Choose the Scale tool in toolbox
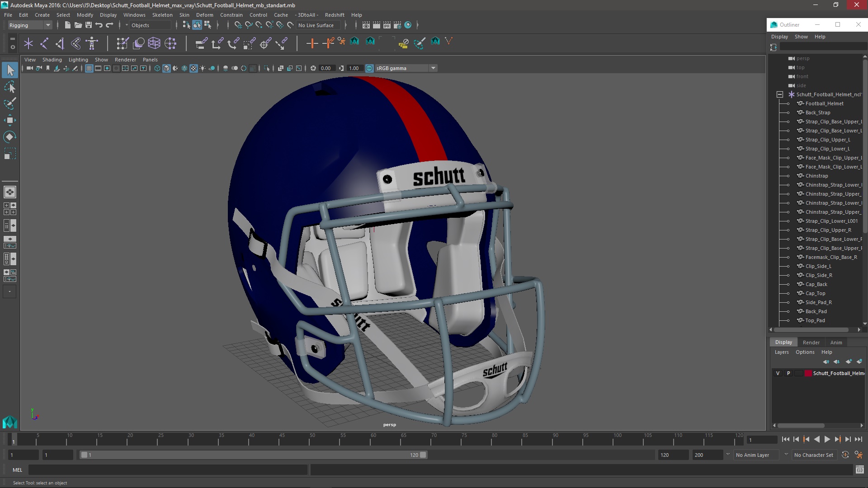The width and height of the screenshot is (868, 488). (10, 154)
